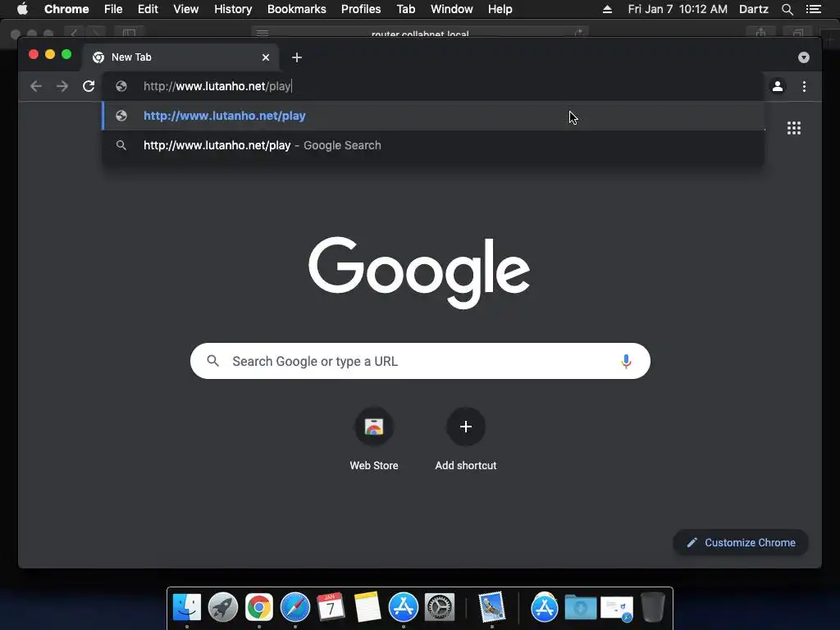Click the Chrome icon in the Dock

tap(258, 607)
